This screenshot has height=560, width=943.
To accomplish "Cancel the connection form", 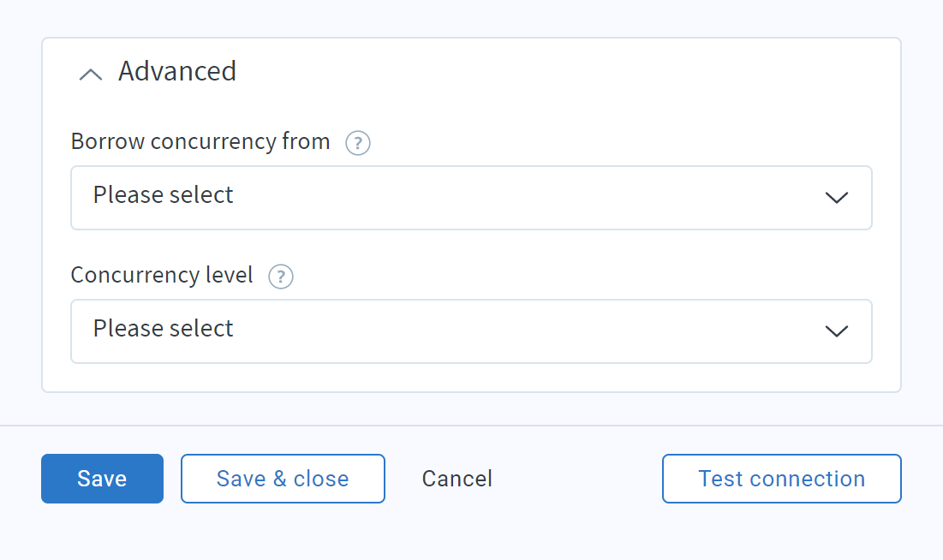I will click(x=457, y=479).
